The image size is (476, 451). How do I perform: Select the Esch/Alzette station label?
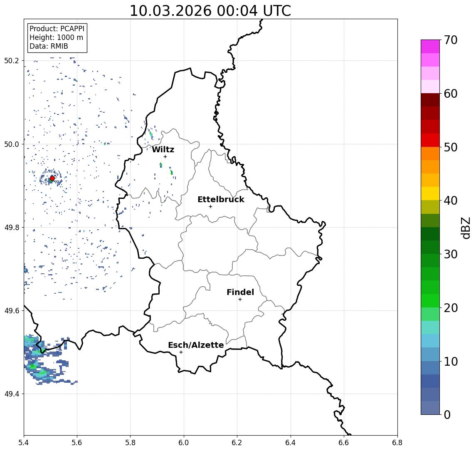pos(196,345)
